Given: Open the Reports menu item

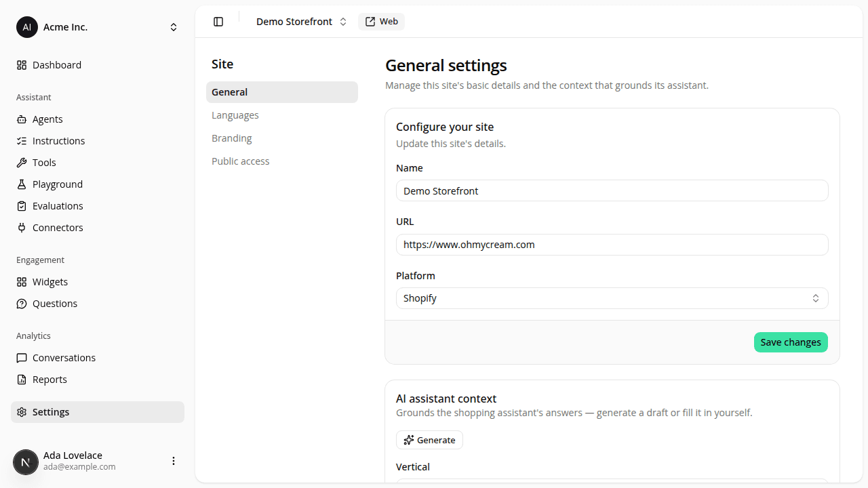Looking at the screenshot, I should (x=98, y=380).
